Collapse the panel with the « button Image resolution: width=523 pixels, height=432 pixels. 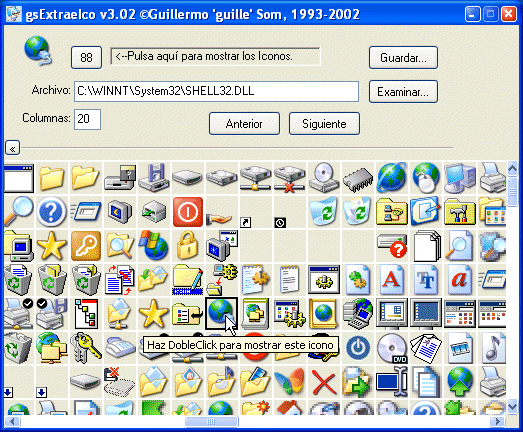click(13, 148)
